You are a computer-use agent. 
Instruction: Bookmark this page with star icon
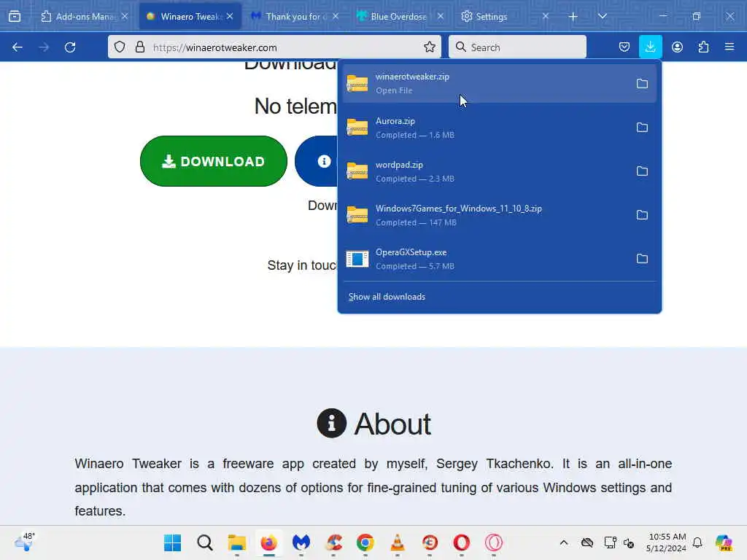point(429,47)
